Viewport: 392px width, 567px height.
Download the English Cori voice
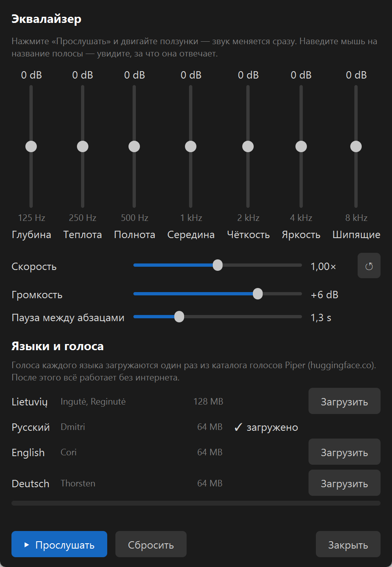tap(345, 452)
